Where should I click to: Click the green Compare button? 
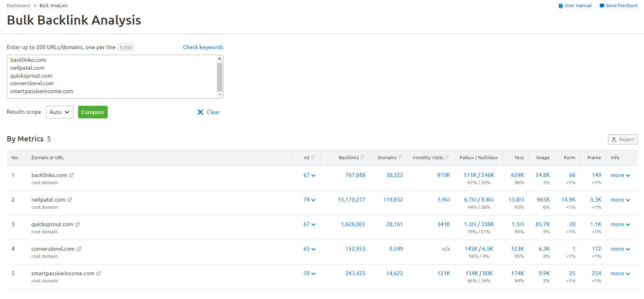click(93, 112)
